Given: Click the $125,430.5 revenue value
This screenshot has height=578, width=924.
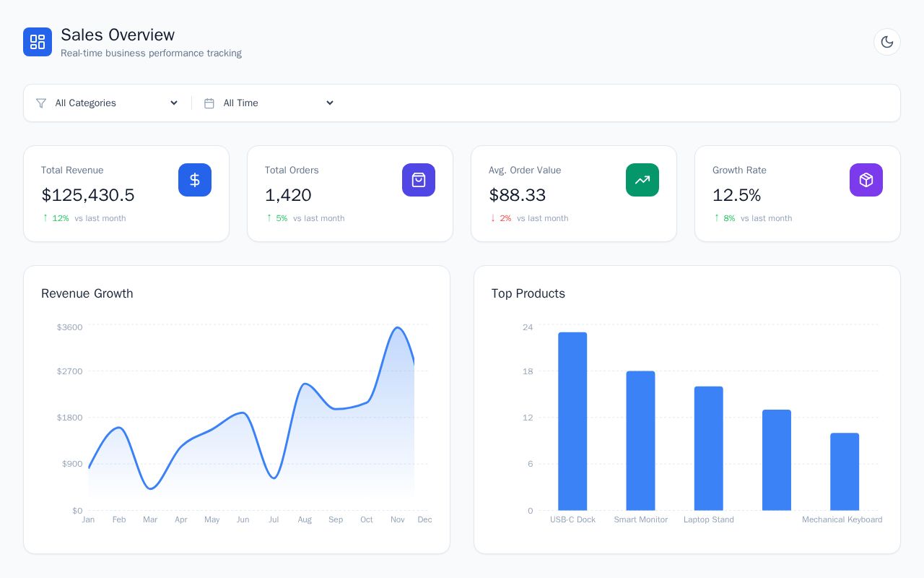Looking at the screenshot, I should point(88,195).
